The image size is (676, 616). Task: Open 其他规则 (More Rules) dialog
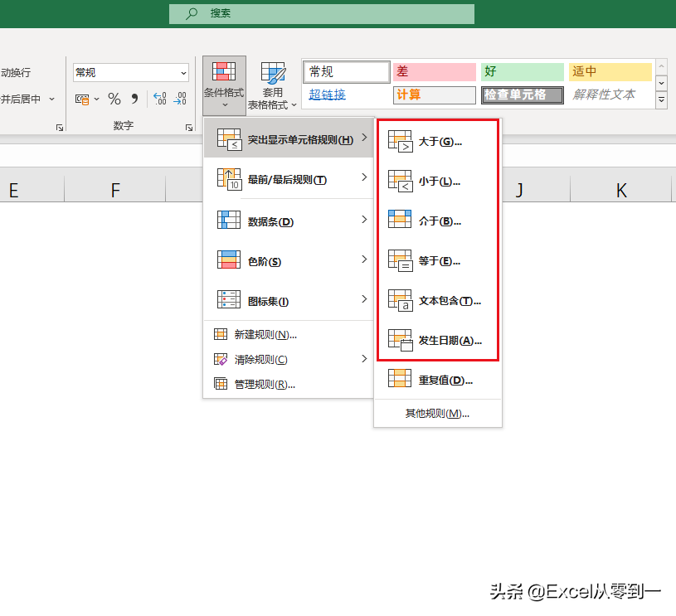(x=438, y=413)
